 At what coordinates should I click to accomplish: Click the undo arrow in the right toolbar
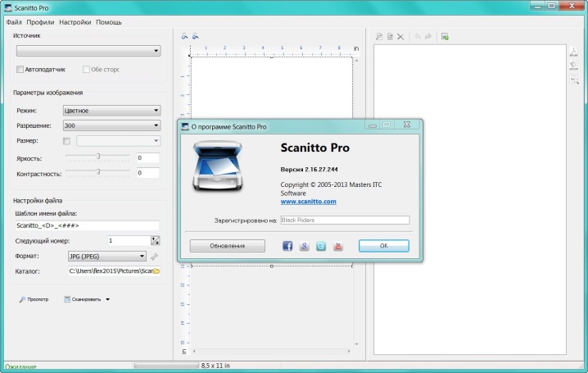click(417, 36)
